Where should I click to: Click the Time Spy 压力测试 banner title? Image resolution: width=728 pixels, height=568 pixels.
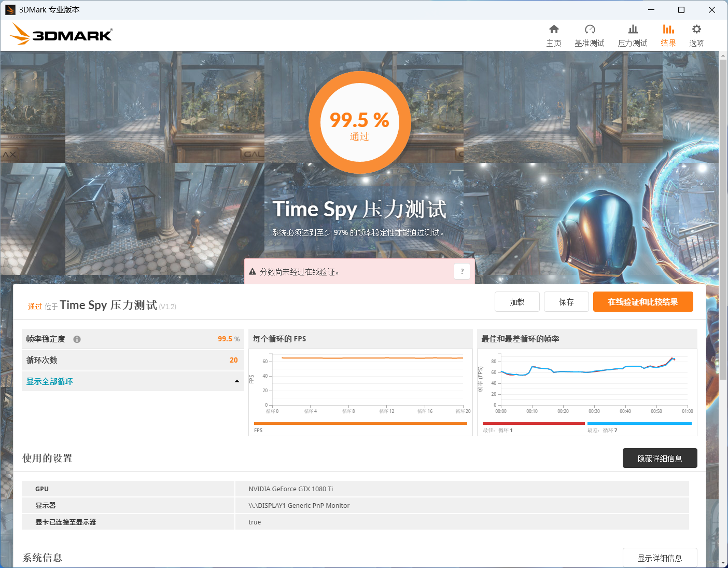tap(359, 209)
